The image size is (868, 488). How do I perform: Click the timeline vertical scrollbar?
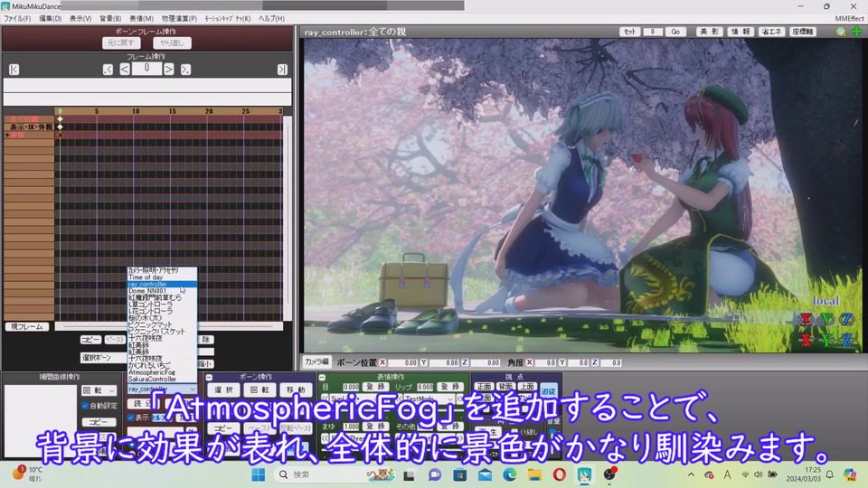tap(288, 218)
